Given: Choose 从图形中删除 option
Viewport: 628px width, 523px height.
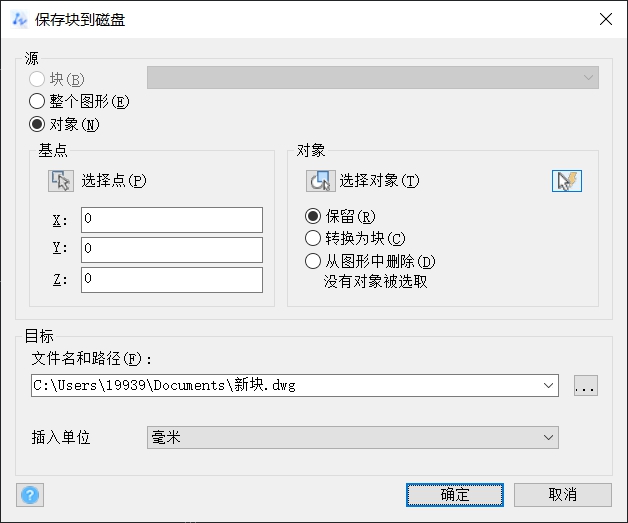Looking at the screenshot, I should [313, 261].
